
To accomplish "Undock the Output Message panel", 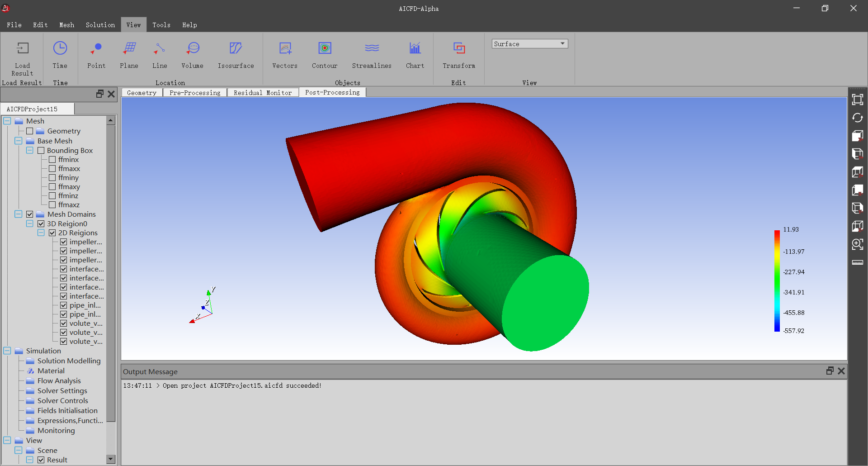I will tap(830, 371).
